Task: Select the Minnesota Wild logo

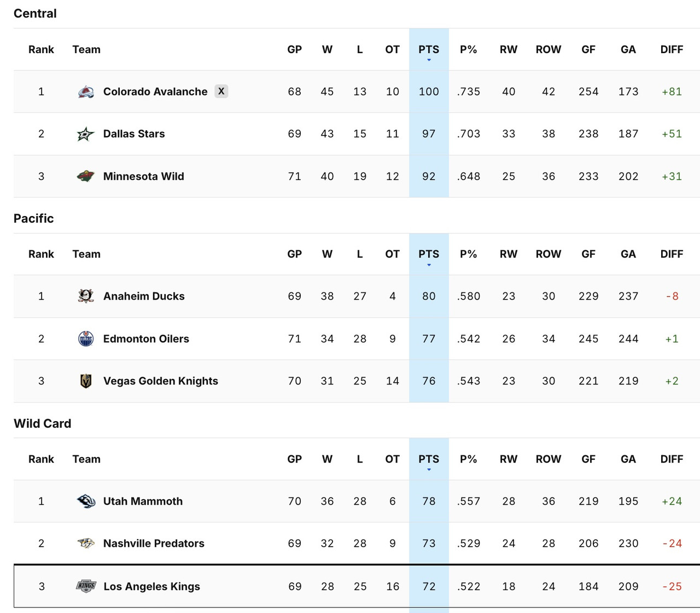Action: [x=86, y=176]
